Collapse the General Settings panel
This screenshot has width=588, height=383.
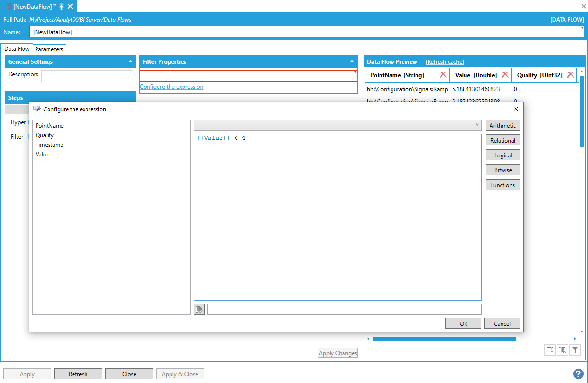[130, 62]
